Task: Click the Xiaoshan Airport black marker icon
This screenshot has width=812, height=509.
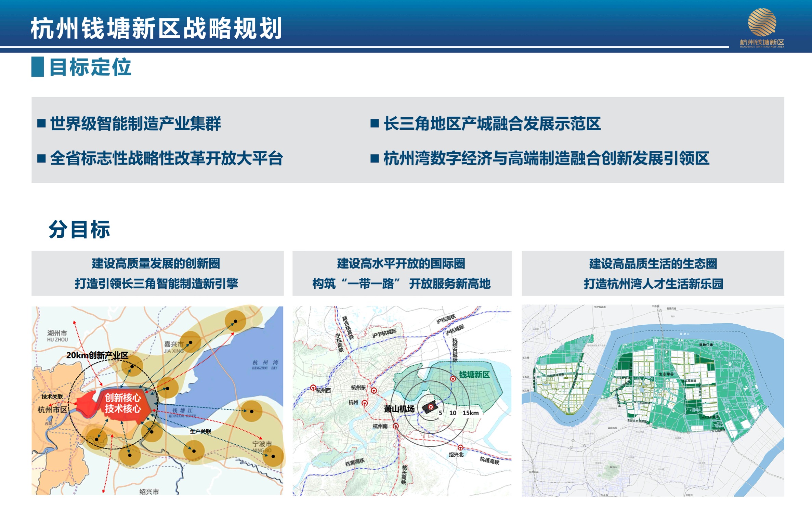Action: tap(430, 407)
